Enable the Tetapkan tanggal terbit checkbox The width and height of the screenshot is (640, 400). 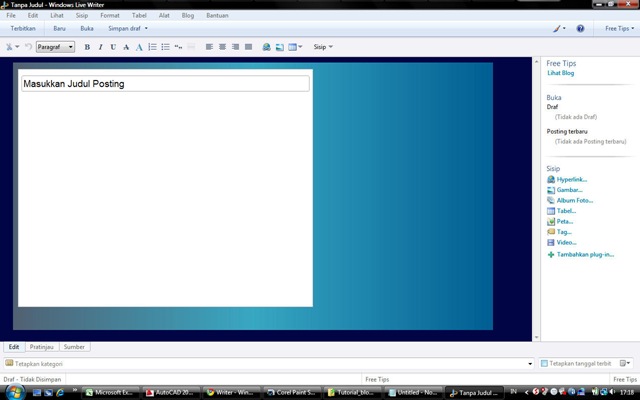[544, 363]
